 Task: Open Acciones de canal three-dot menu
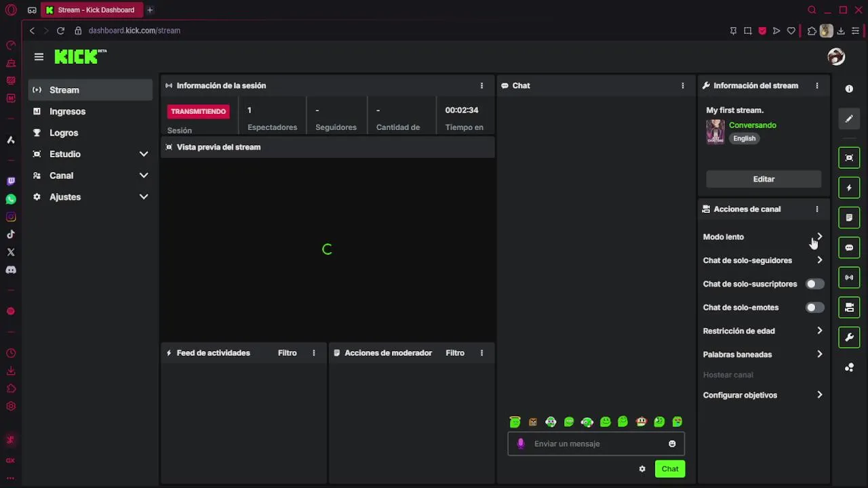coord(816,209)
